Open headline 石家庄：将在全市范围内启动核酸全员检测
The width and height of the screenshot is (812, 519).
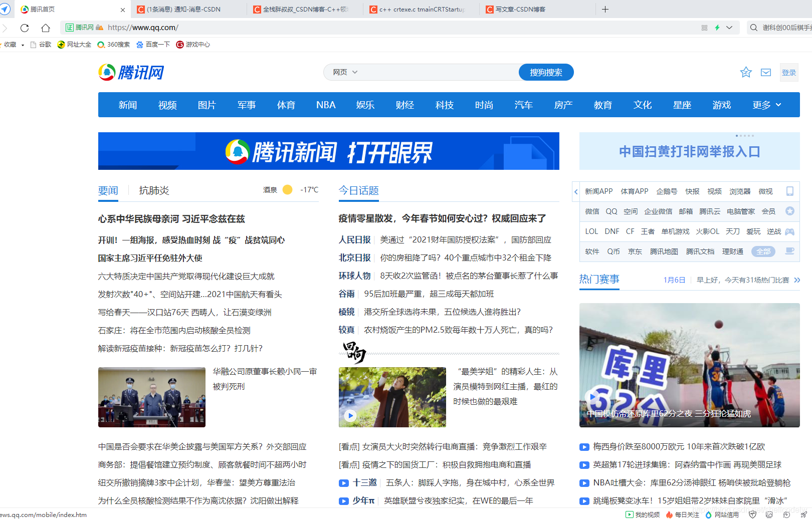click(x=174, y=330)
